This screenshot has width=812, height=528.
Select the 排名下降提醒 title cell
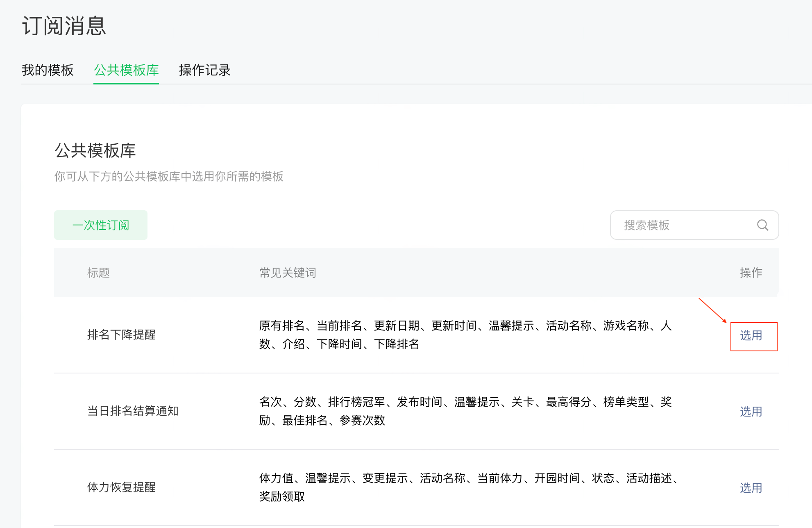pos(121,335)
